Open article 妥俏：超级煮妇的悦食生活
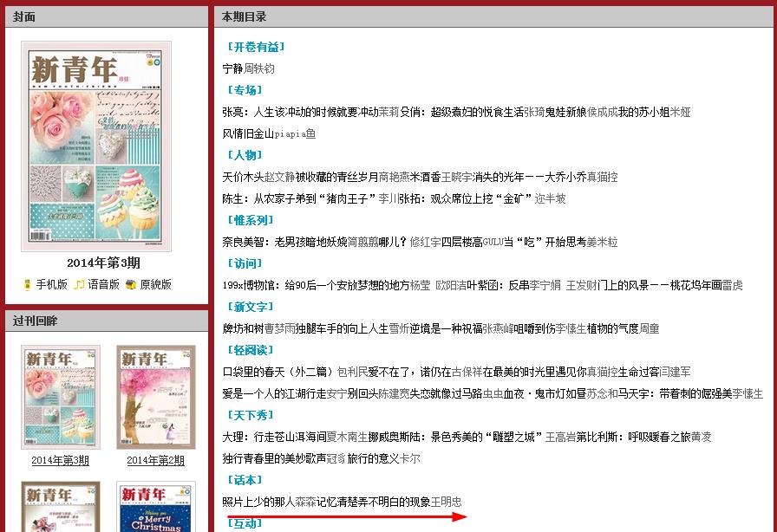777x532 pixels. [x=462, y=112]
